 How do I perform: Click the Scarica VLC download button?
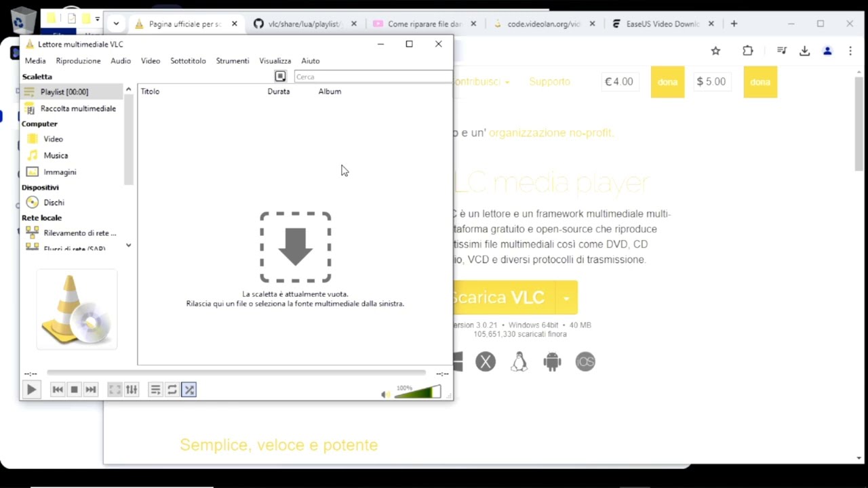pyautogui.click(x=504, y=298)
